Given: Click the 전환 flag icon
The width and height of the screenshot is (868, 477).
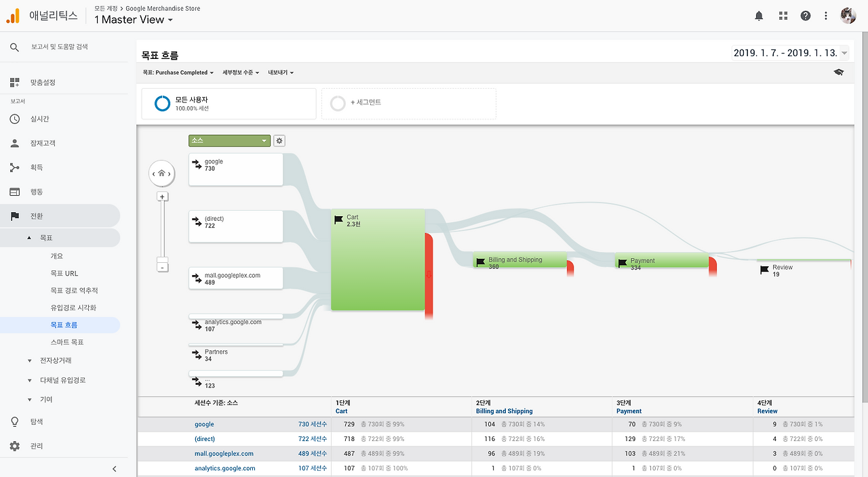Looking at the screenshot, I should pos(14,216).
